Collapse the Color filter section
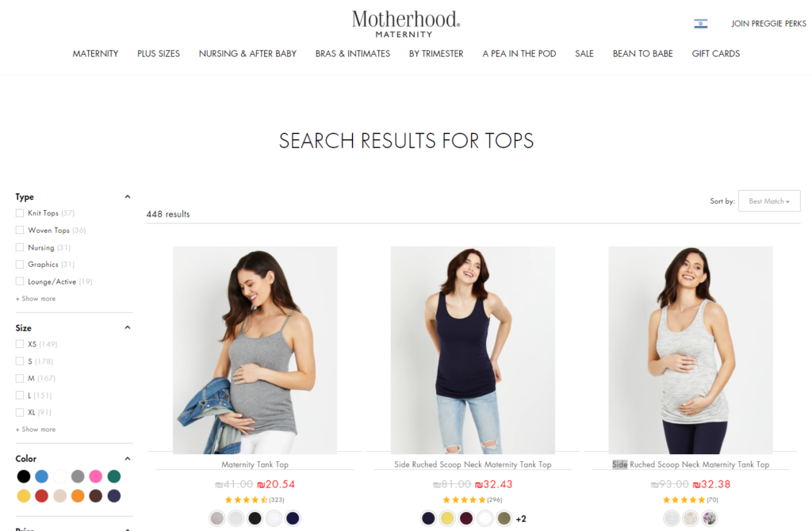 [128, 459]
